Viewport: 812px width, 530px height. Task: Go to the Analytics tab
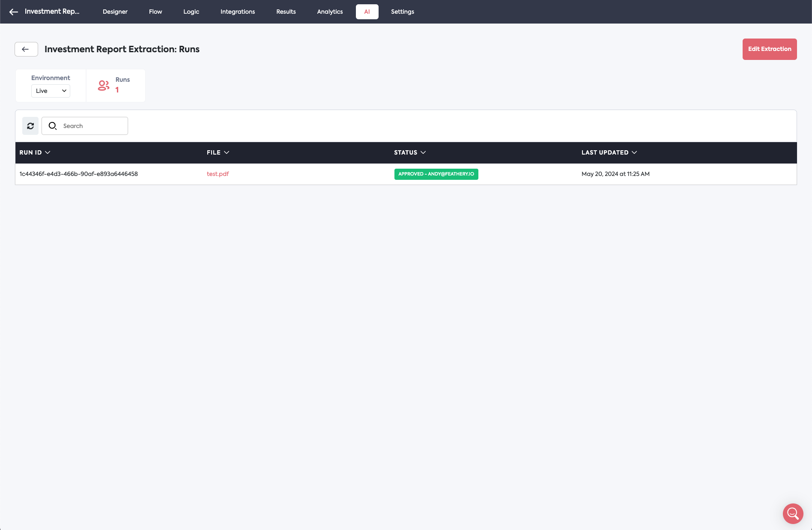(330, 12)
